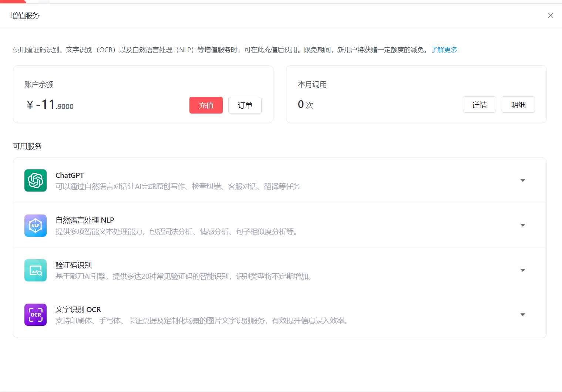
Task: Click the 增值服务 dialog title
Action: click(x=25, y=16)
